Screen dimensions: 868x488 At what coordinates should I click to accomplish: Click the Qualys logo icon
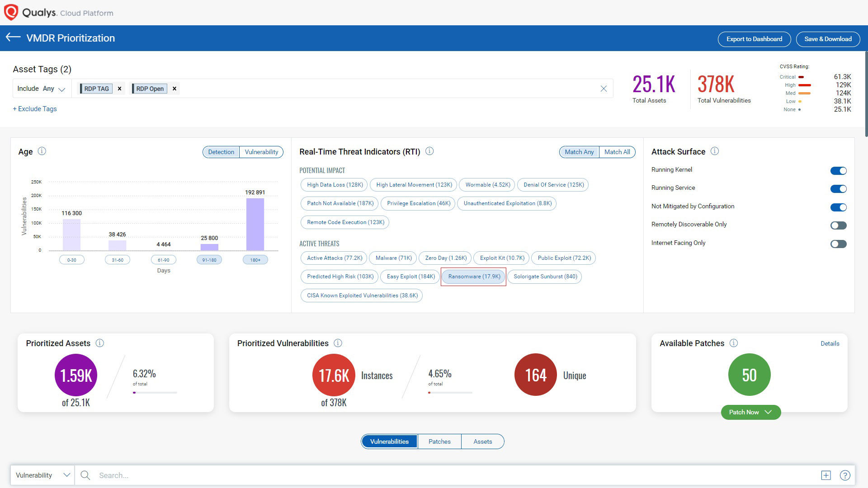coord(11,12)
